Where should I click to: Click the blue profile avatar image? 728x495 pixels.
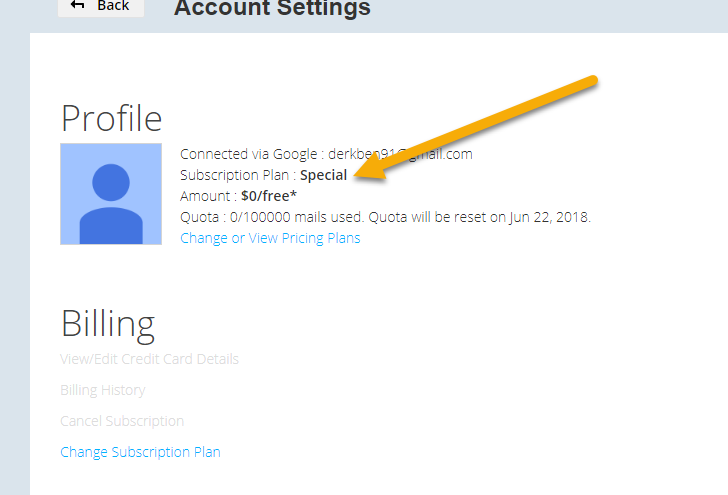point(111,194)
